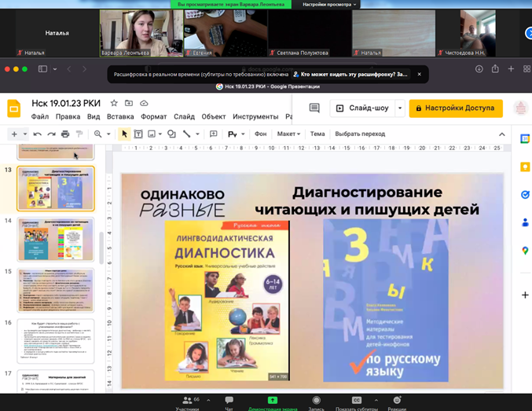Click the Print icon in toolbar
Image resolution: width=532 pixels, height=411 pixels.
tap(65, 134)
